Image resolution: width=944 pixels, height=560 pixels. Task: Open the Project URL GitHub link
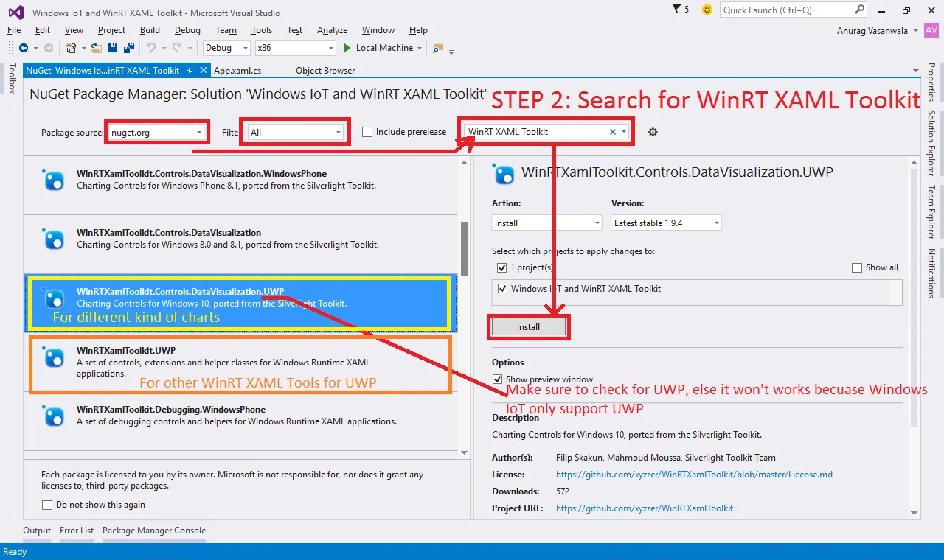click(x=645, y=508)
